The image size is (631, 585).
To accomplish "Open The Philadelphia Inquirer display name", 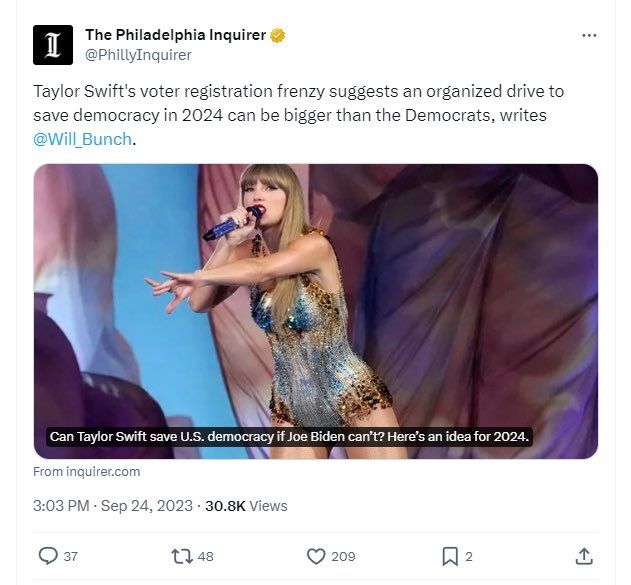I will pos(175,36).
